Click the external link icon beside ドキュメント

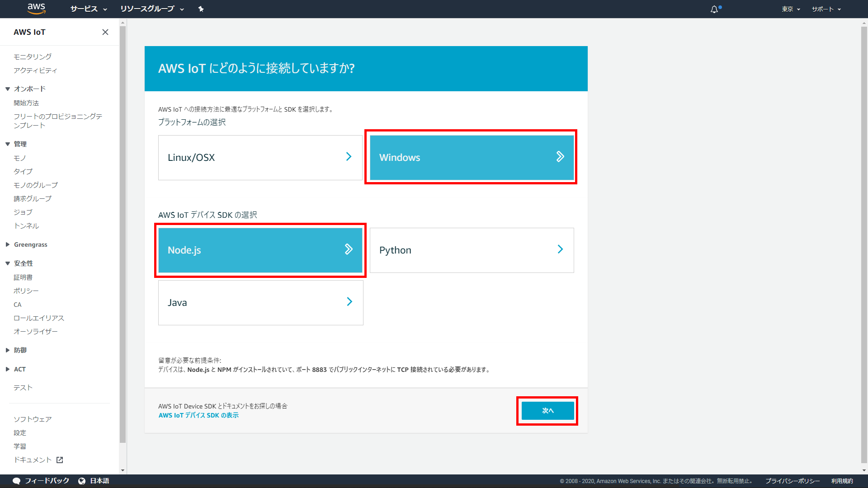point(60,460)
